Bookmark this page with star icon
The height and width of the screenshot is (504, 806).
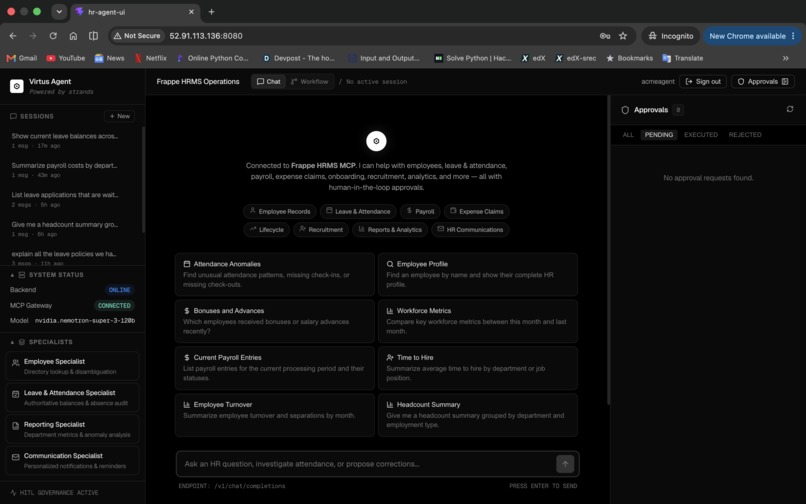click(623, 36)
